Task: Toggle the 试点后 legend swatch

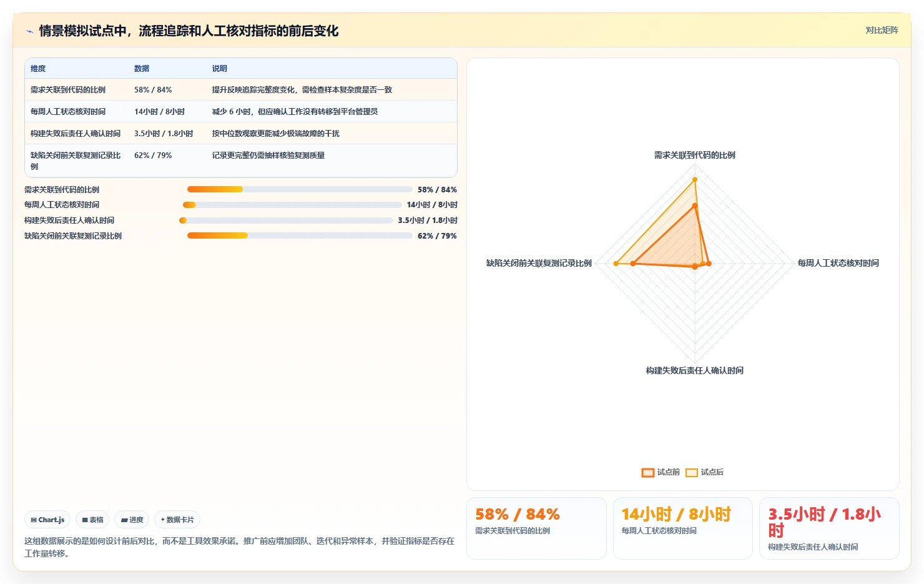Action: [691, 472]
